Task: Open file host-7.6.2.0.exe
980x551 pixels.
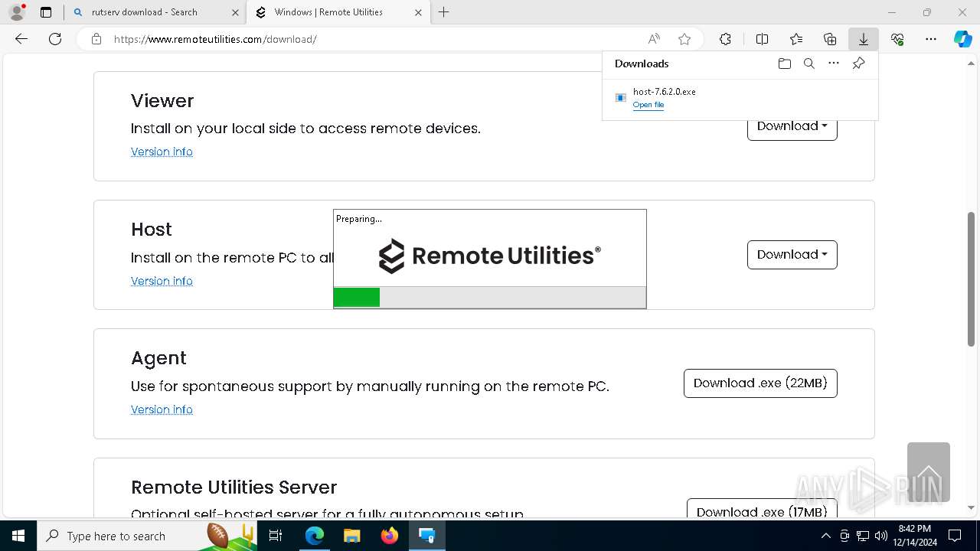Action: tap(648, 105)
